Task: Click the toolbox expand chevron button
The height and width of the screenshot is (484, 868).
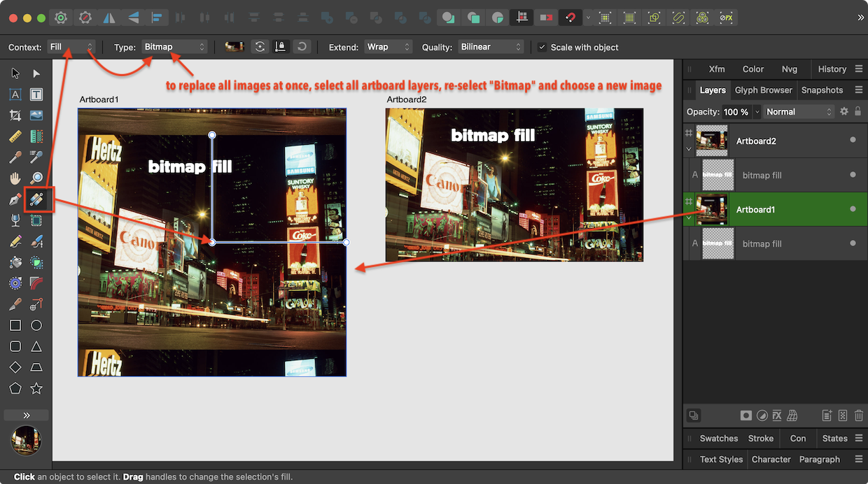Action: point(26,415)
